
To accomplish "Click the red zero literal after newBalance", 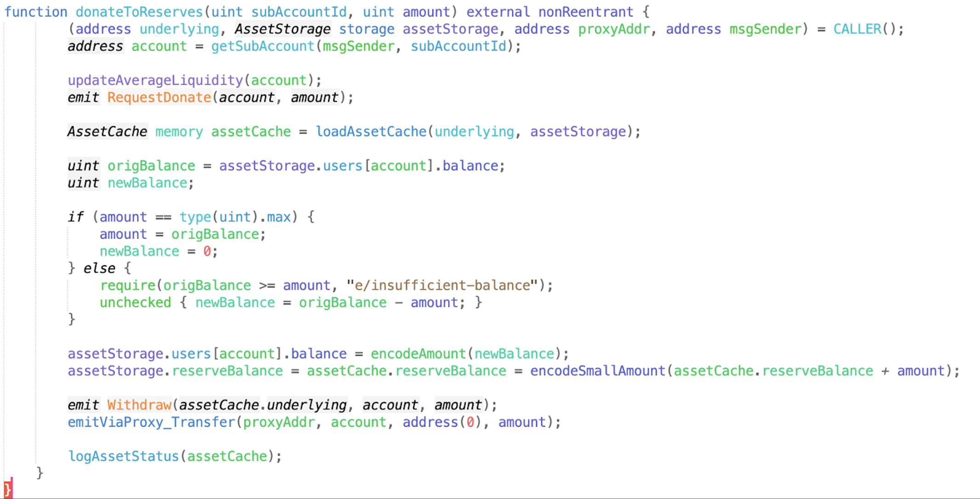I will click(207, 251).
